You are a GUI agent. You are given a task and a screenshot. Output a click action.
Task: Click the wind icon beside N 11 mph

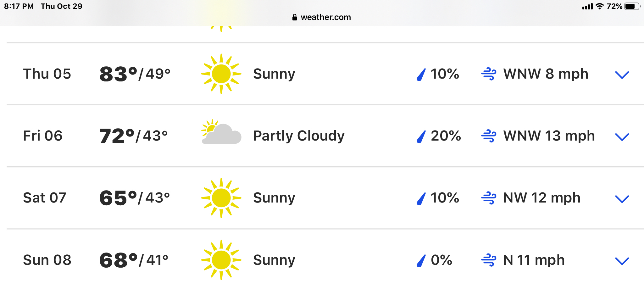tap(489, 260)
